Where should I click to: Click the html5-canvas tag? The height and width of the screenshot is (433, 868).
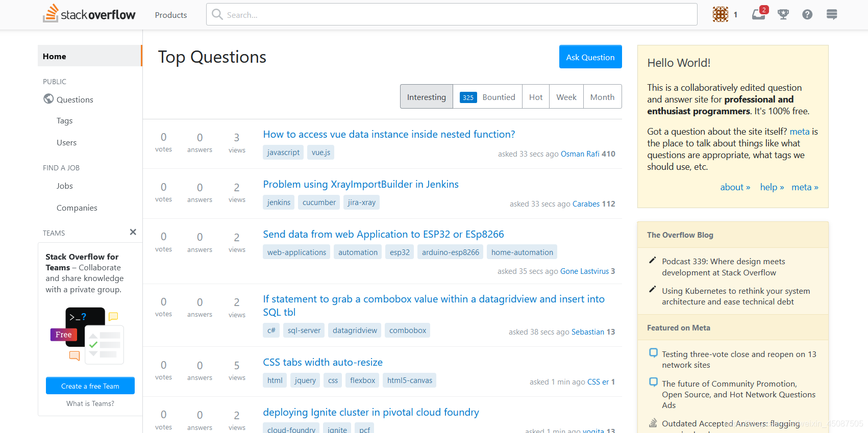pos(409,380)
